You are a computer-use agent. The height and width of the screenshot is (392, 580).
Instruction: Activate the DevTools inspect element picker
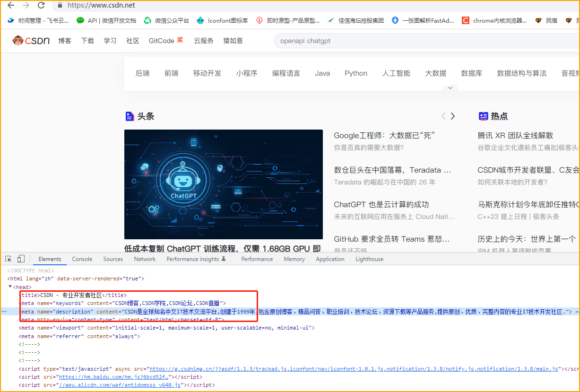click(9, 259)
